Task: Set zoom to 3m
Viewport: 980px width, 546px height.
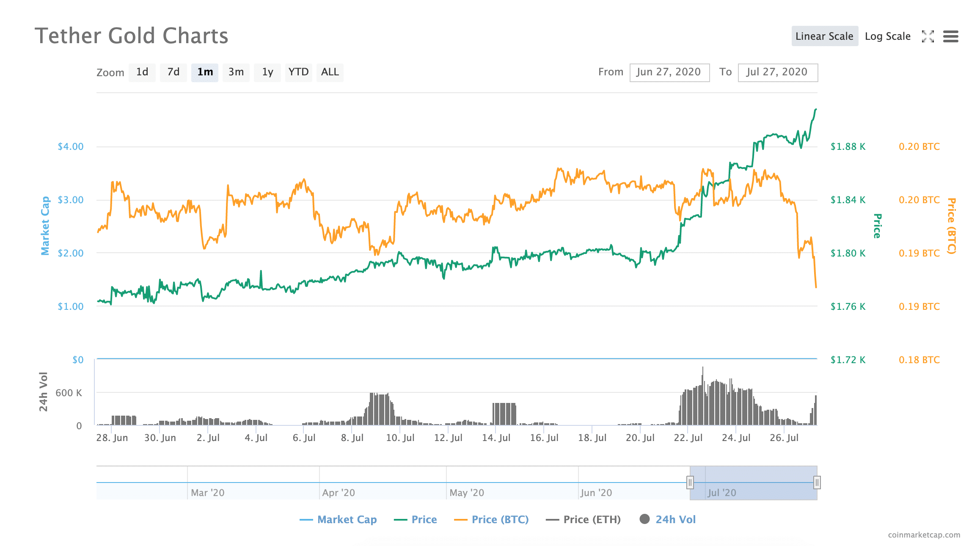Action: pyautogui.click(x=236, y=72)
